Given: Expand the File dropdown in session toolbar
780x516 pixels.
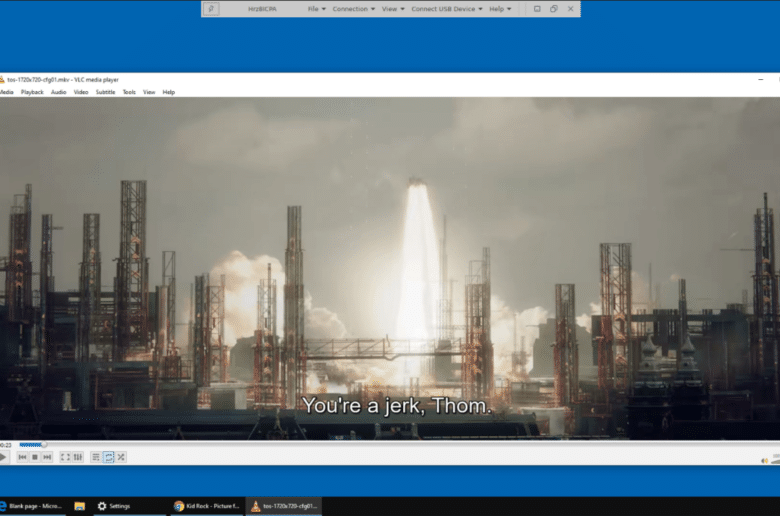Looking at the screenshot, I should point(316,9).
